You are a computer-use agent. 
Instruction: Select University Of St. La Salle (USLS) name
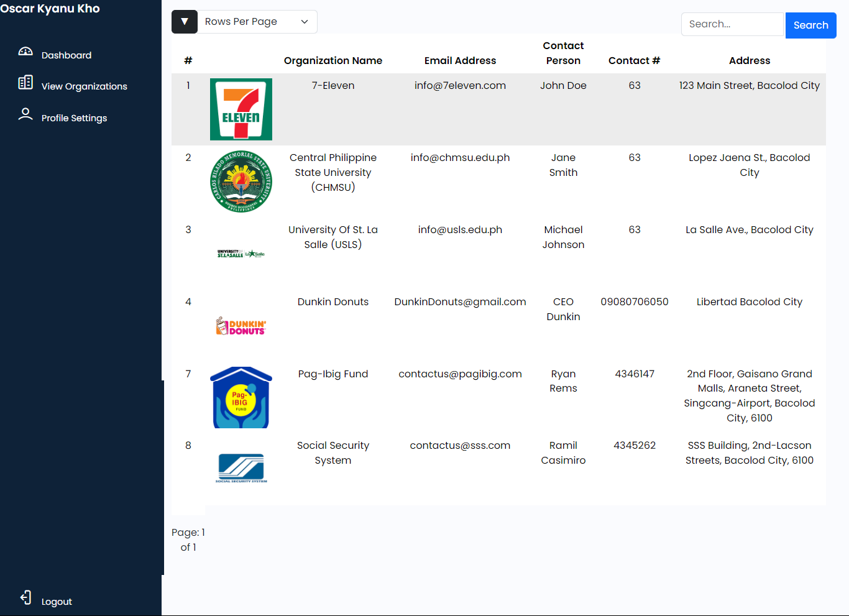coord(333,237)
